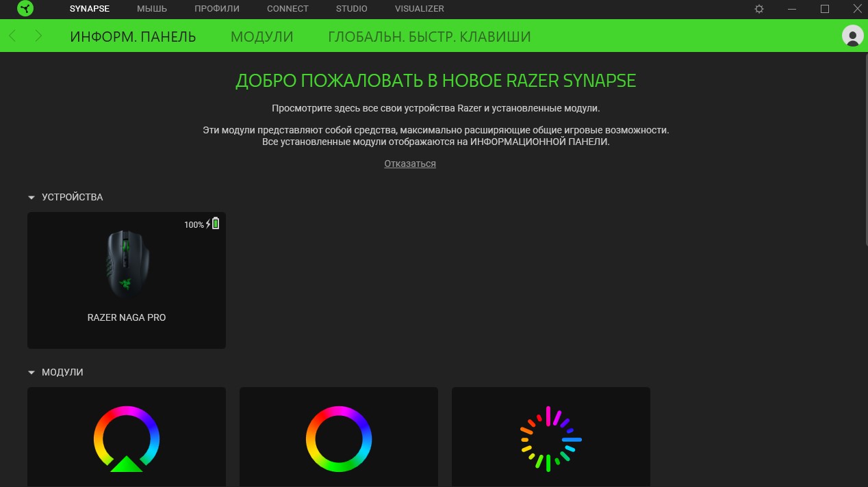Go back with the left arrow
The image size is (868, 487).
click(13, 36)
